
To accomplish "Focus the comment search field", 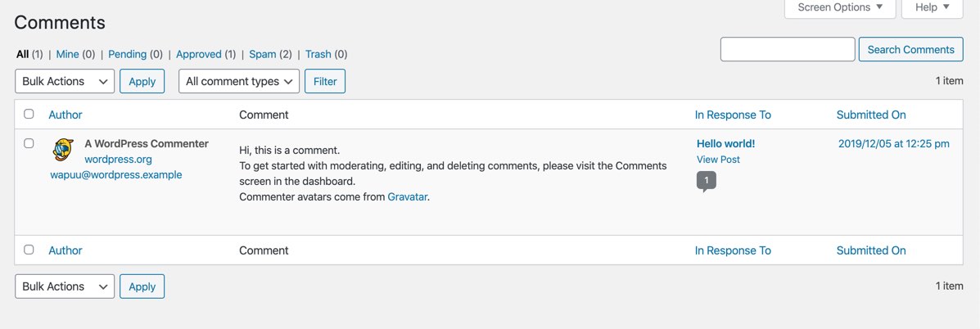I will (787, 49).
